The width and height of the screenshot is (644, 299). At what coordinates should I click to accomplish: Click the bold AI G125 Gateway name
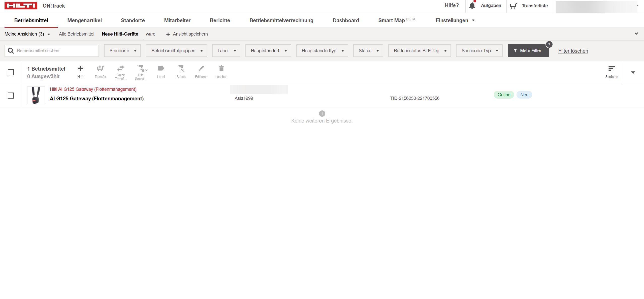pos(97,99)
